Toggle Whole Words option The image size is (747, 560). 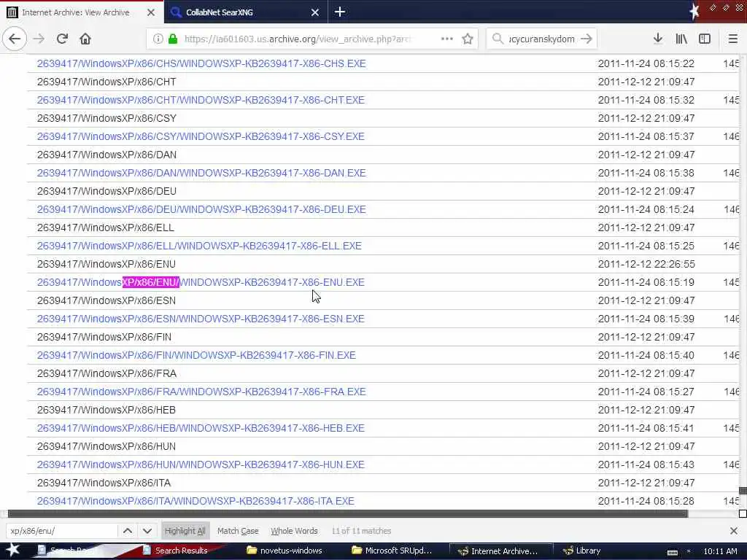click(x=294, y=531)
